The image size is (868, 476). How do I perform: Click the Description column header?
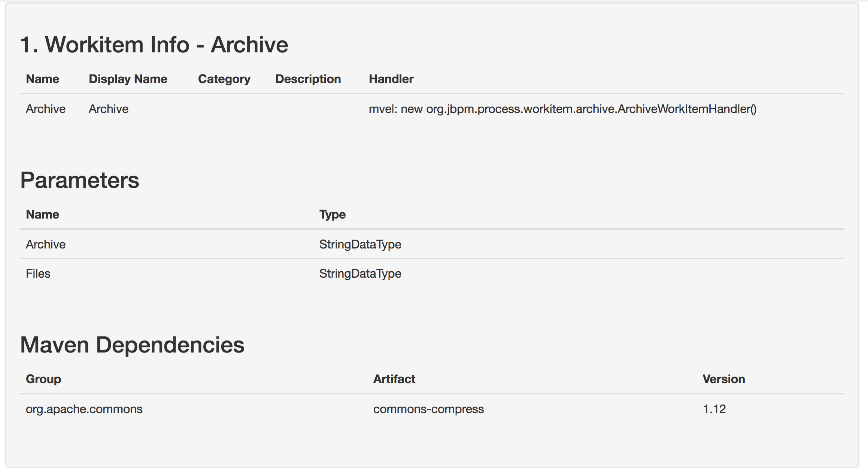(x=308, y=79)
